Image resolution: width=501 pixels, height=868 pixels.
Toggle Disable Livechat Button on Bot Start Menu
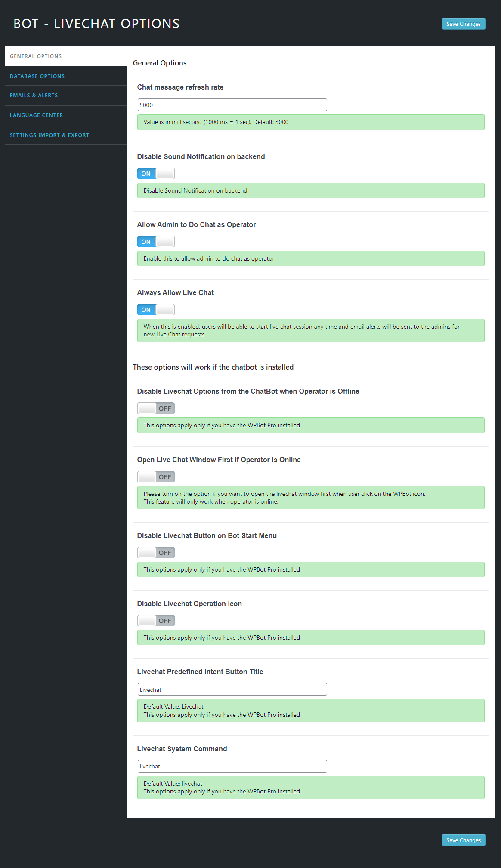point(156,553)
